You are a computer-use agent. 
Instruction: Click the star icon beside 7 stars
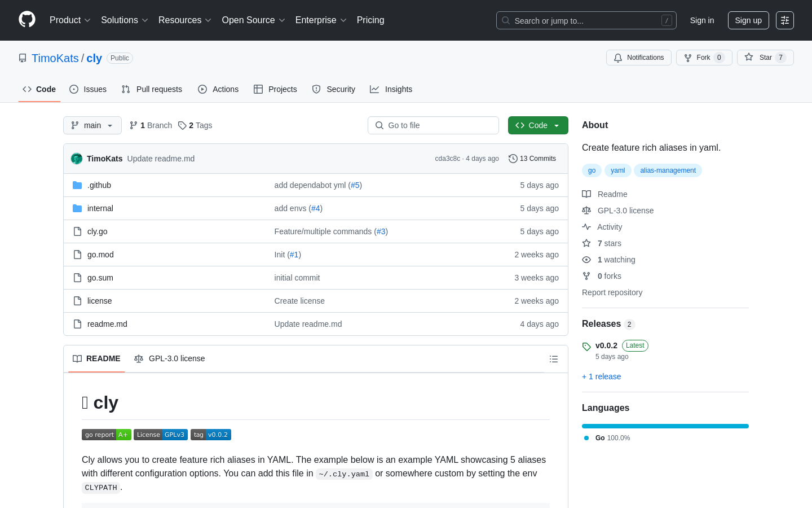pyautogui.click(x=586, y=243)
